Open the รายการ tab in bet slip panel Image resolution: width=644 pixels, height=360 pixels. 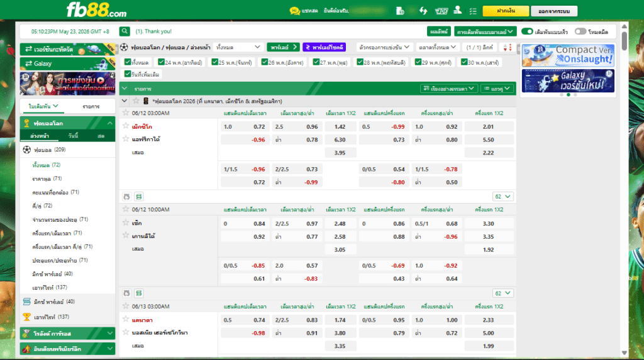click(91, 106)
